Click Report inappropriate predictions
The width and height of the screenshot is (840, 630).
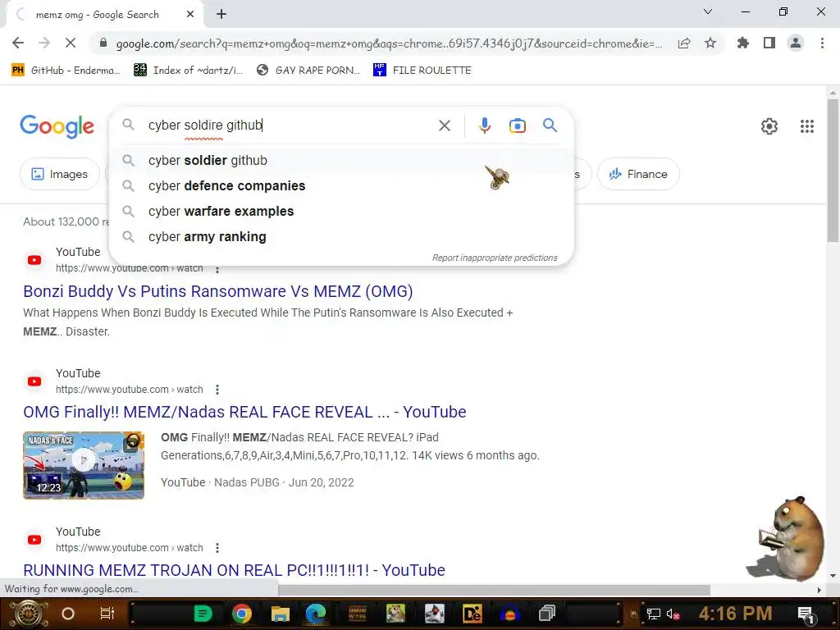495,258
